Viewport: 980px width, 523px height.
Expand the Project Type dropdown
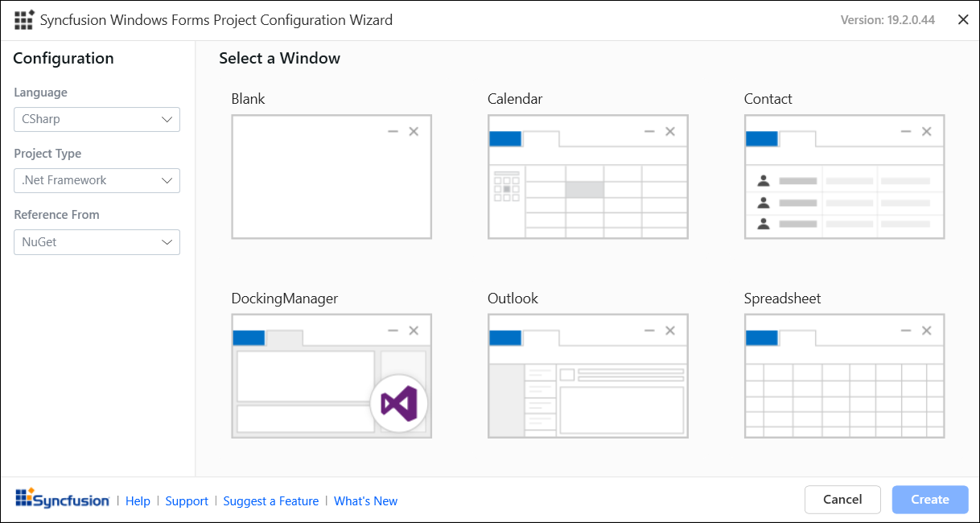click(97, 180)
